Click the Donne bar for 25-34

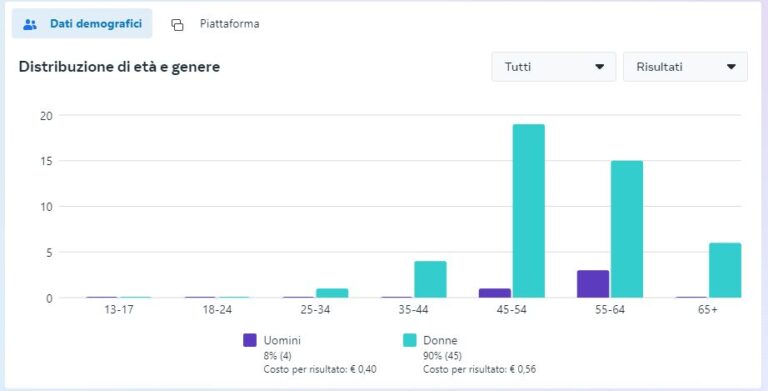click(332, 293)
